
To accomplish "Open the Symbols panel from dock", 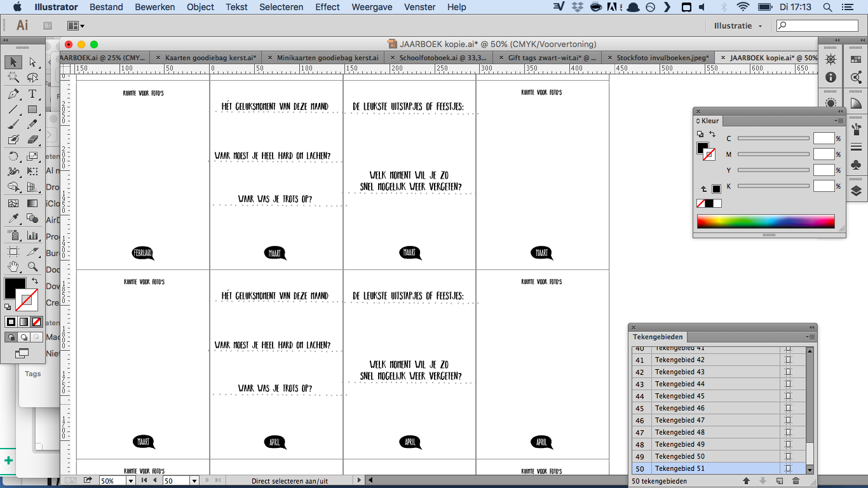I will click(856, 165).
